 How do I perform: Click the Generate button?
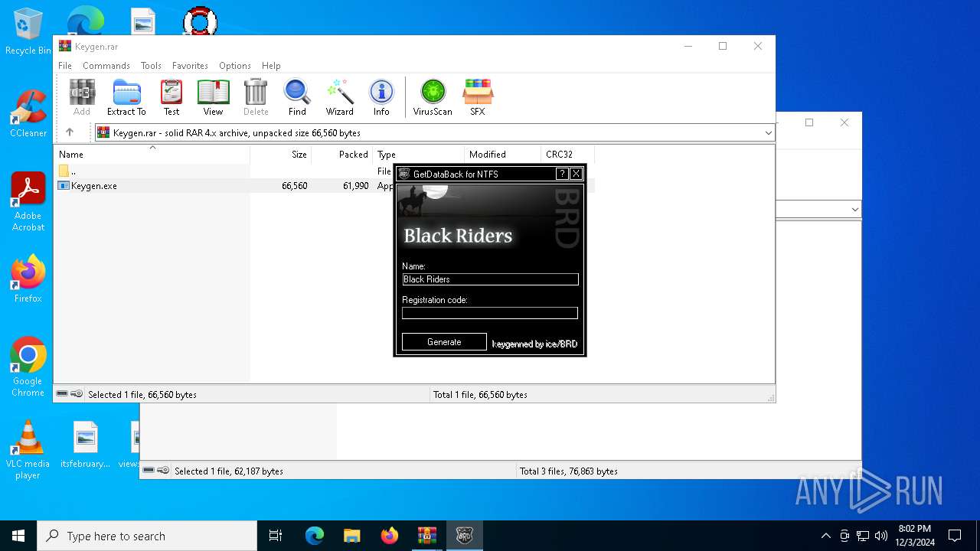click(x=444, y=342)
